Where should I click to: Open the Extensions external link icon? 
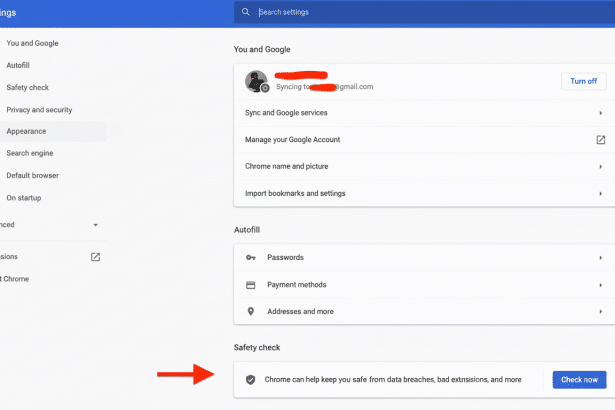(x=95, y=257)
